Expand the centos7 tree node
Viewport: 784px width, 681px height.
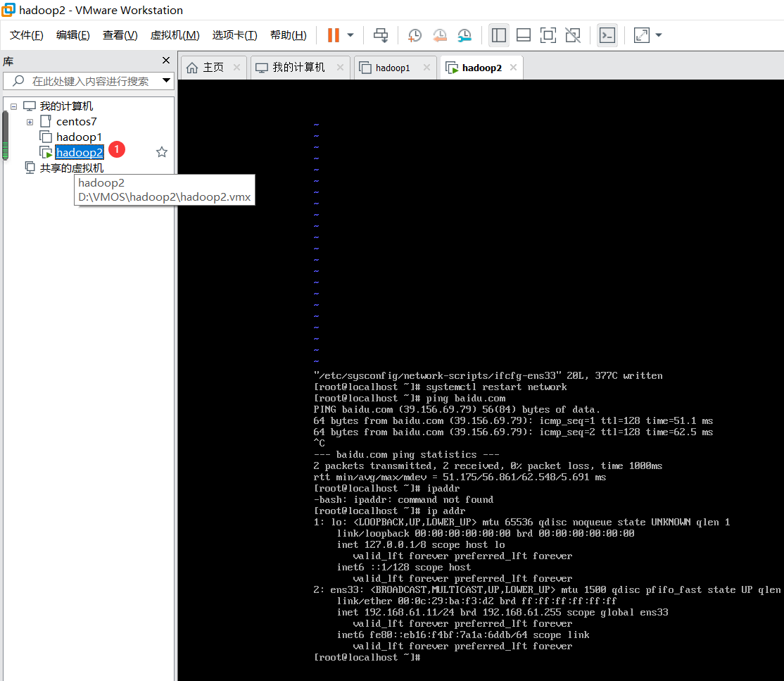click(x=30, y=122)
